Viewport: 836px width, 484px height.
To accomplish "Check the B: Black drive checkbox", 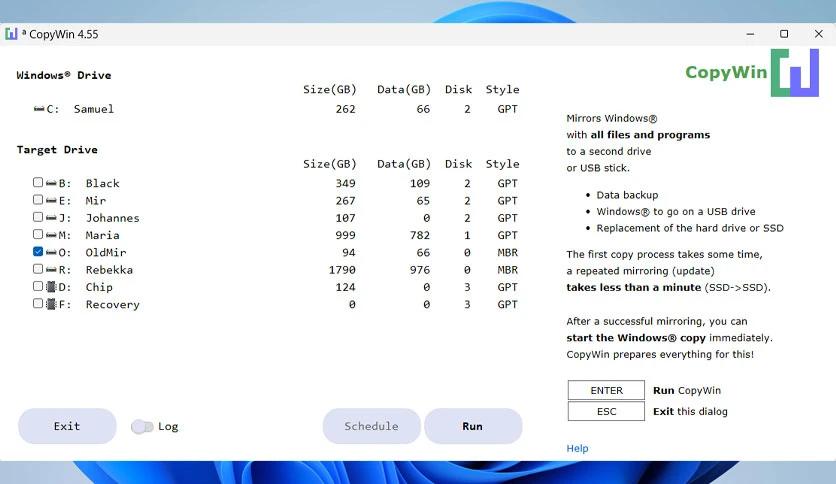I will [x=38, y=182].
